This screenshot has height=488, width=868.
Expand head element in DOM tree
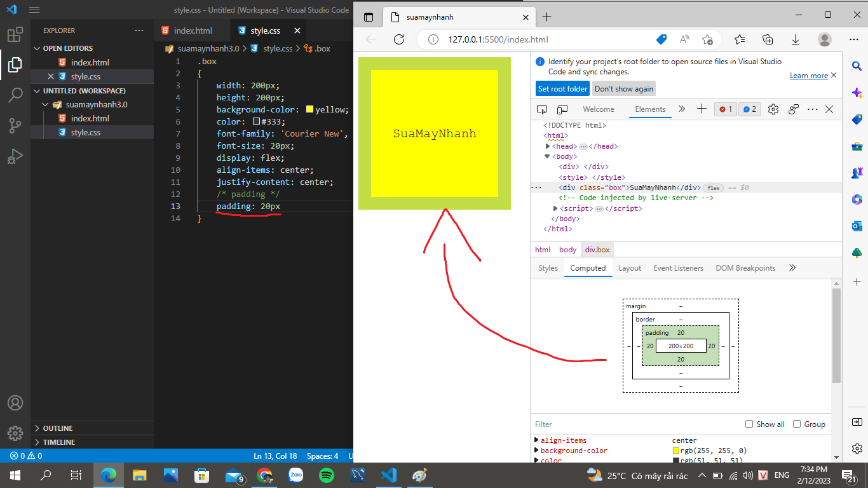click(548, 146)
